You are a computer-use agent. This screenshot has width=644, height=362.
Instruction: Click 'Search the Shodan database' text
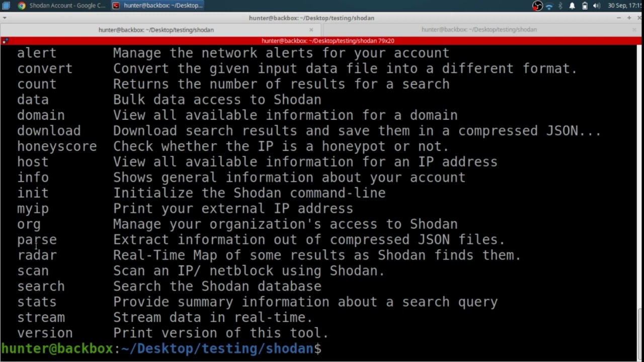(217, 287)
